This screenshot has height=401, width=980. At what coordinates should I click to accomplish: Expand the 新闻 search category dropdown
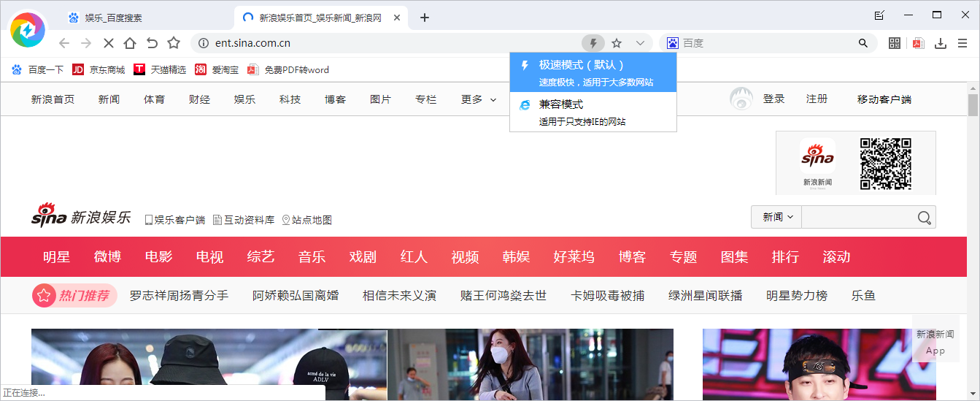[x=776, y=217]
